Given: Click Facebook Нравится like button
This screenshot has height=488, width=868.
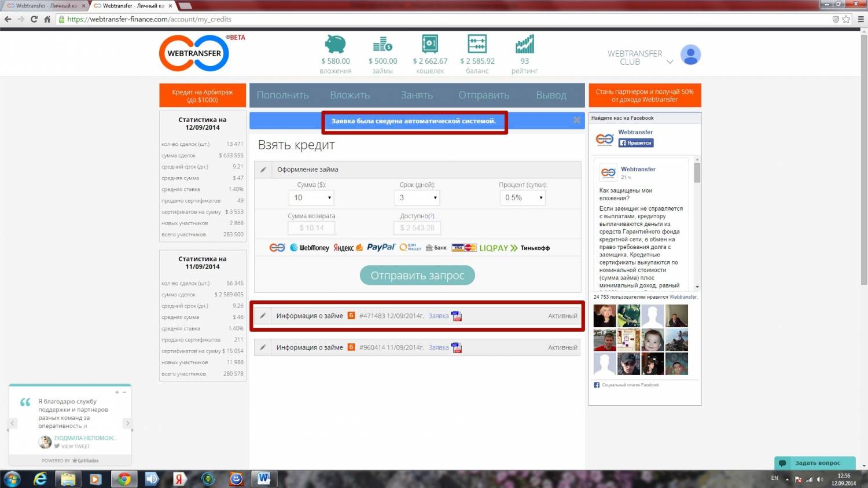Looking at the screenshot, I should [x=636, y=143].
